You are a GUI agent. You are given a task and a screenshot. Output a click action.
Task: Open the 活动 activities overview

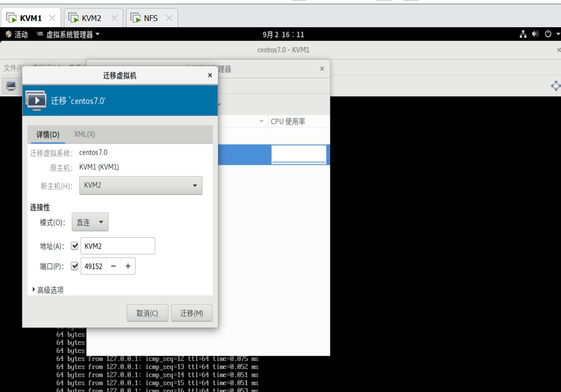(x=16, y=34)
